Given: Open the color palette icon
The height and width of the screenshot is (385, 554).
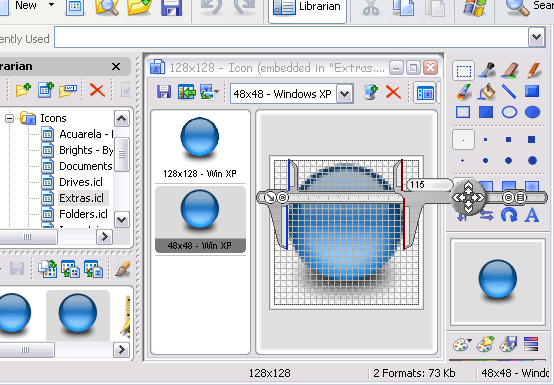Looking at the screenshot, I should pyautogui.click(x=462, y=344).
